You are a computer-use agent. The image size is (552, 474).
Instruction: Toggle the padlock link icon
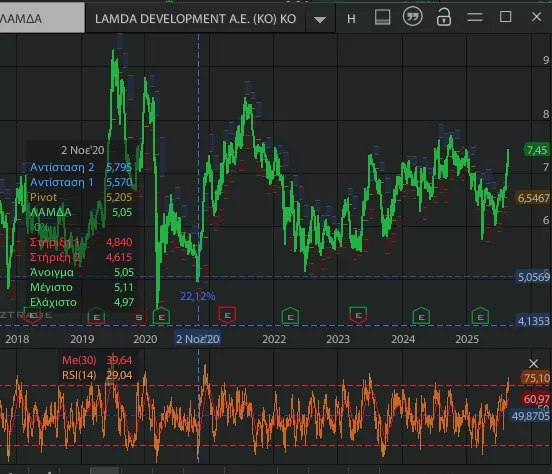click(444, 17)
